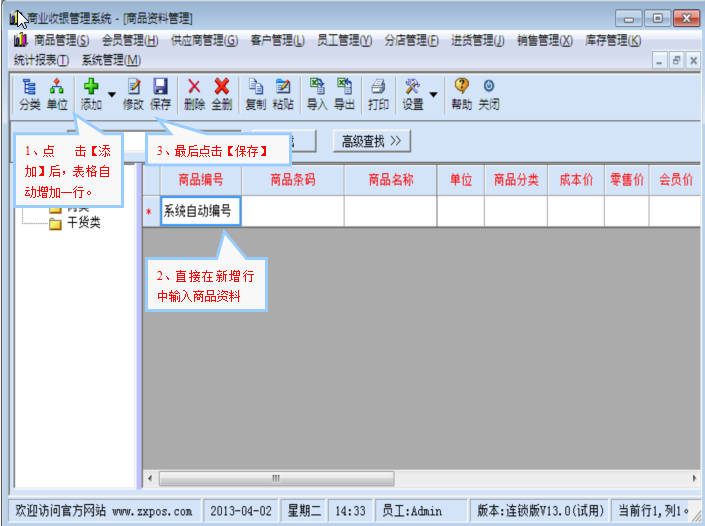This screenshot has height=526, width=705.
Task: Click the empty 商品条码 cell in new row
Action: pyautogui.click(x=292, y=211)
